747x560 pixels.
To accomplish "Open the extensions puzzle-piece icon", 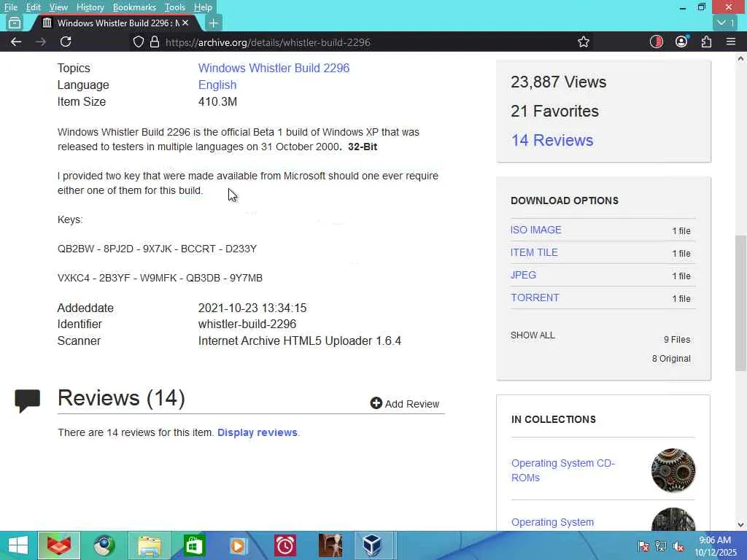I will (706, 42).
